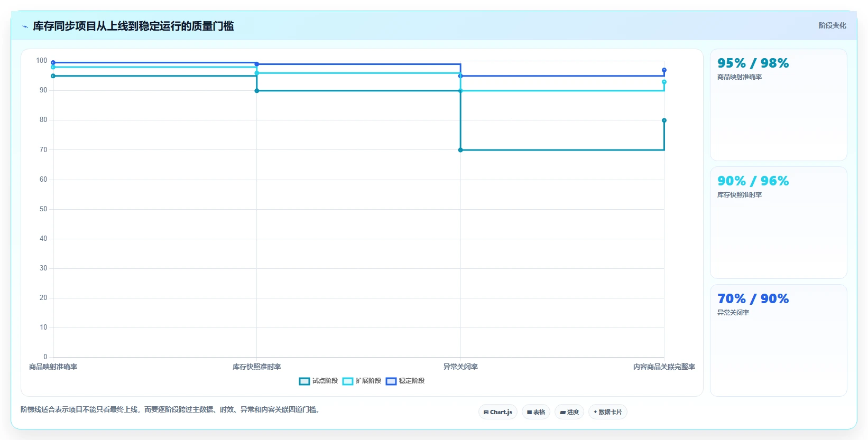This screenshot has width=868, height=440.
Task: Click the y-axis label 100
Action: [x=42, y=61]
